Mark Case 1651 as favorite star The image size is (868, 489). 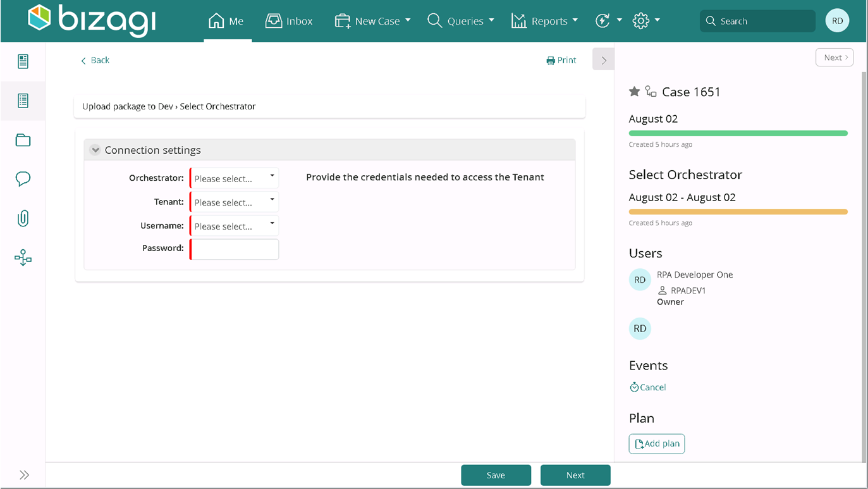coord(635,92)
